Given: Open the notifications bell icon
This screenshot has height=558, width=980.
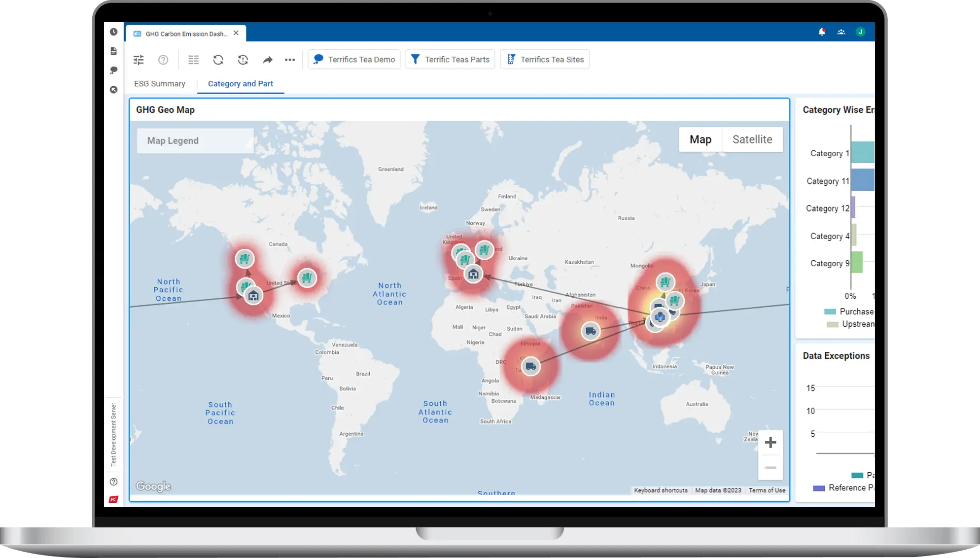Looking at the screenshot, I should (x=822, y=32).
